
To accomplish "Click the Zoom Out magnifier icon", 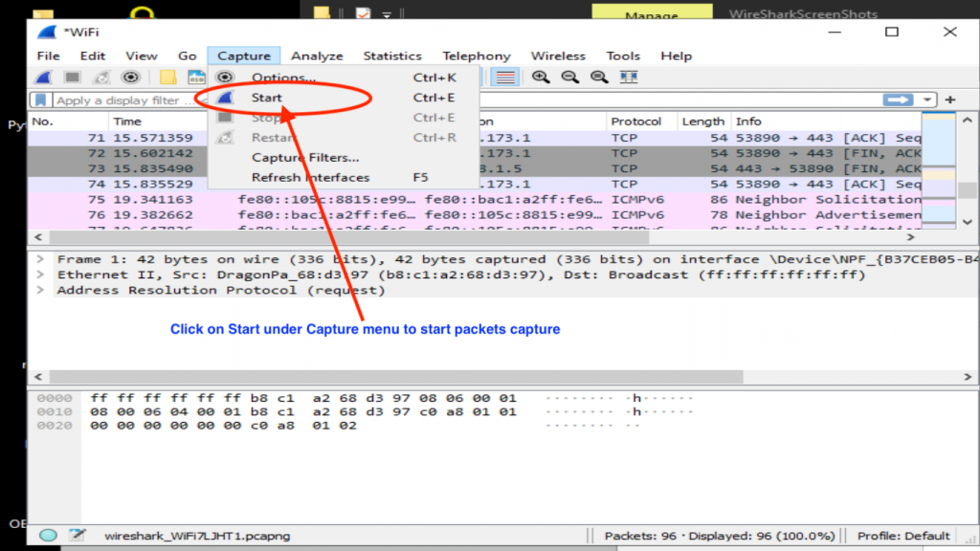I will point(570,77).
